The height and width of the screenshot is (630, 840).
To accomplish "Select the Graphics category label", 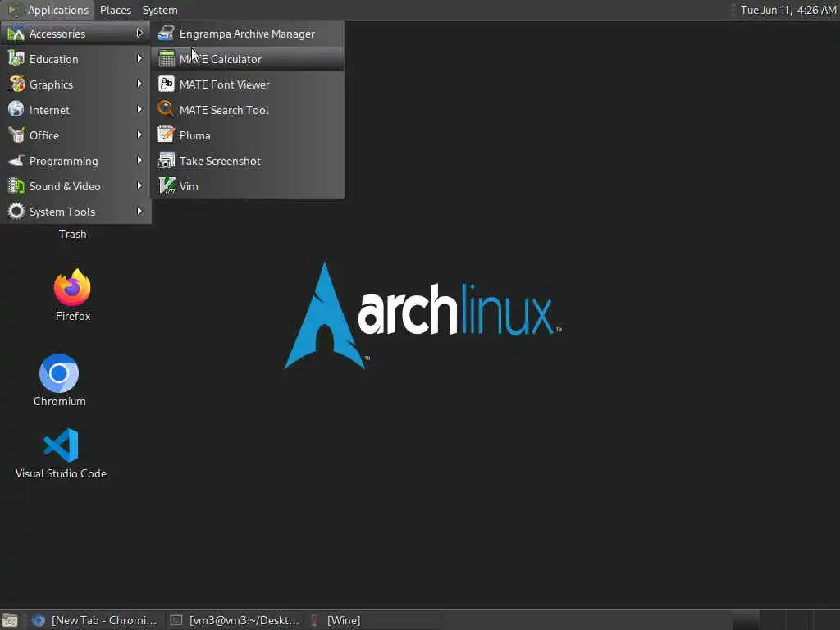I will 51,84.
